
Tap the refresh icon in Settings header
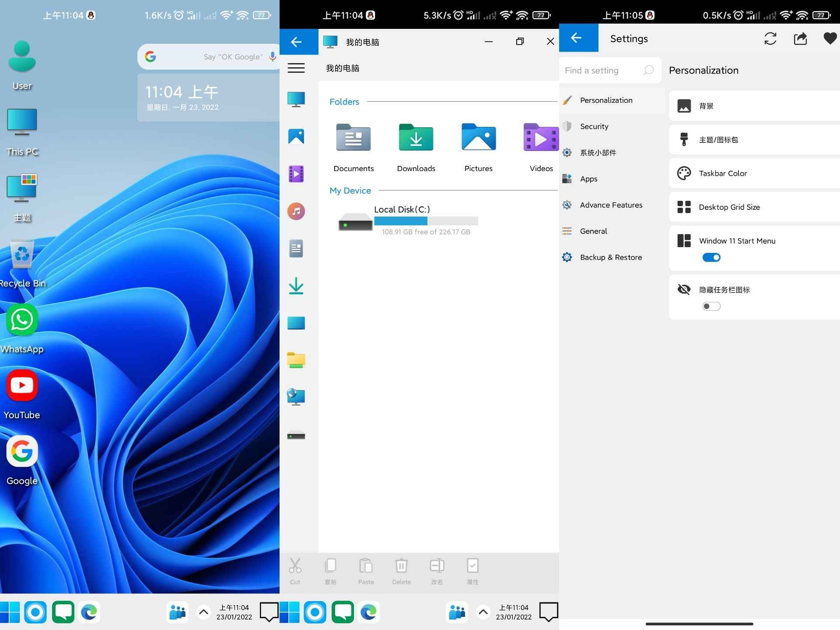771,38
